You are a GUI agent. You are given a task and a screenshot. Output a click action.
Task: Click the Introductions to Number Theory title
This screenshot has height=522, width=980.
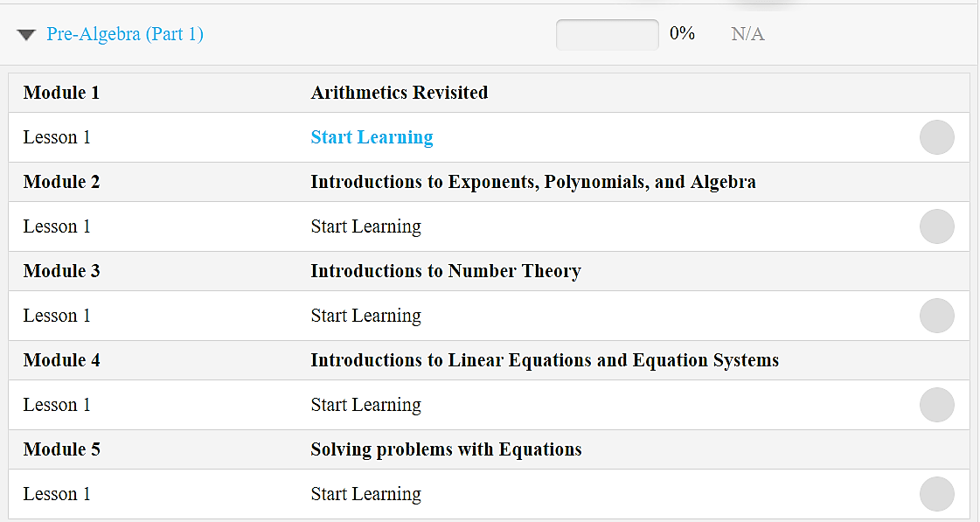(446, 271)
